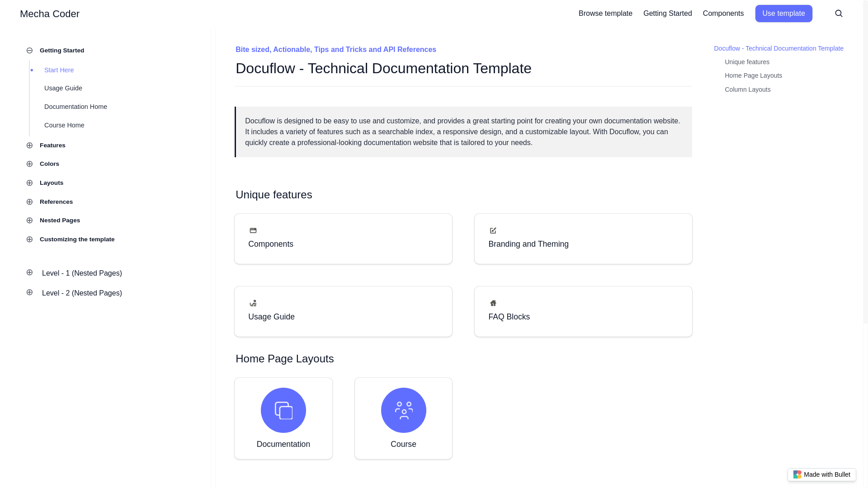Expand the Layouts section
868x488 pixels.
(29, 183)
